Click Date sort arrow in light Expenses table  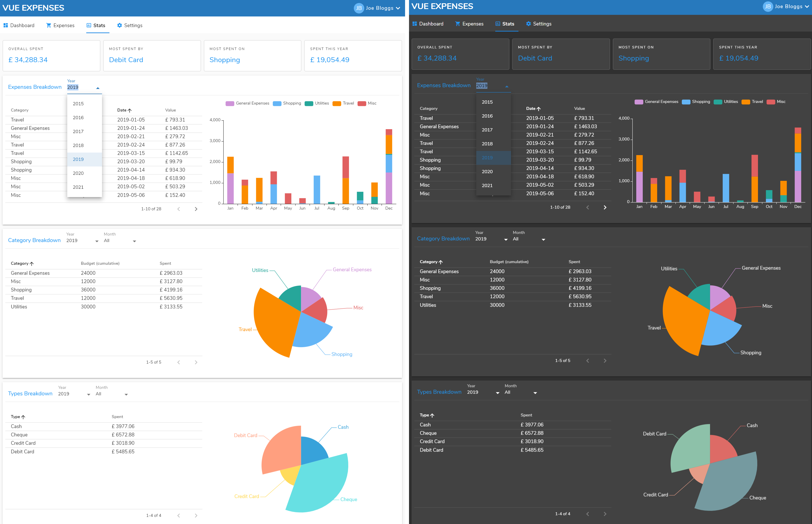coord(130,110)
